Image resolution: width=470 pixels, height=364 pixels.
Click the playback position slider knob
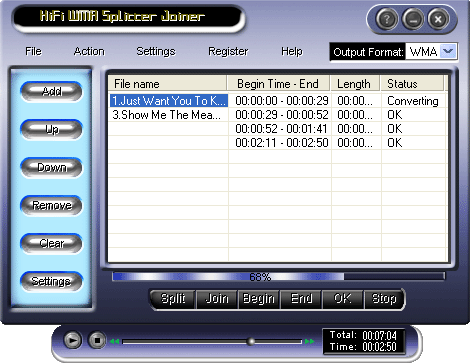251,341
